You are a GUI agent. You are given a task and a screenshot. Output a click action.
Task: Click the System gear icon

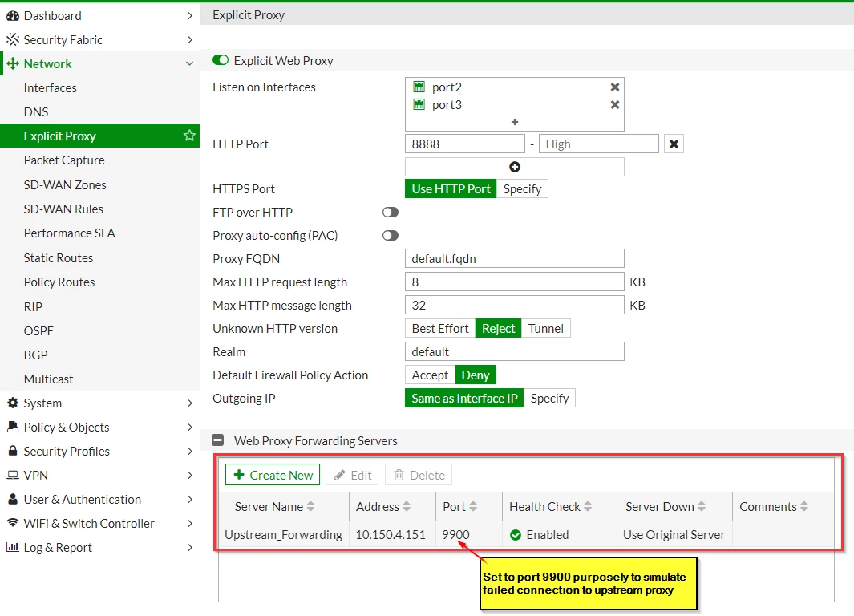[13, 403]
